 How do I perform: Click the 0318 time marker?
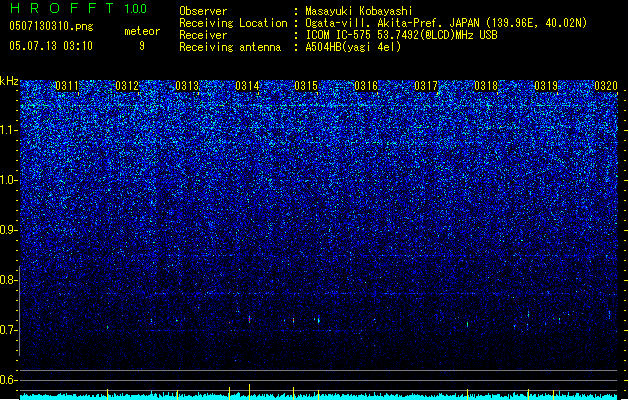point(486,86)
